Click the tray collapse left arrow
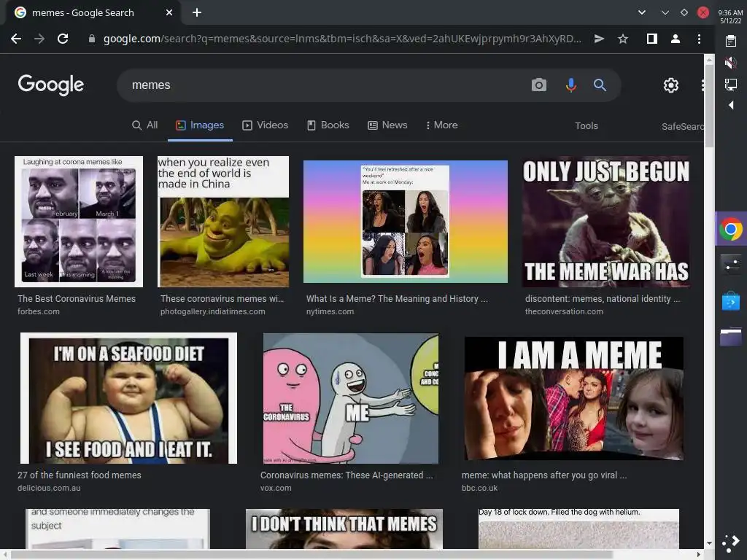The image size is (747, 560). point(731,105)
